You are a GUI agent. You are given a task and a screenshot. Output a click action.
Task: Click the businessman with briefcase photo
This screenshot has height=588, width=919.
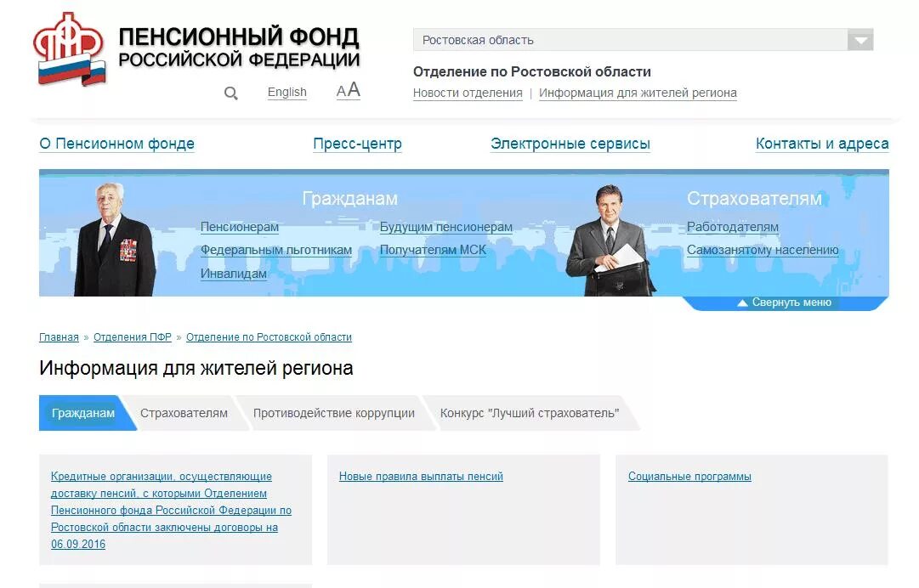pos(610,240)
